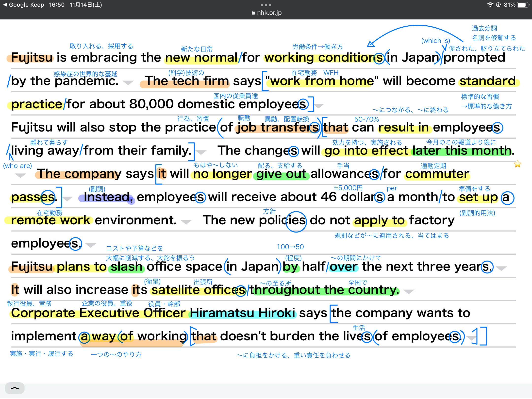The width and height of the screenshot is (532, 399).
Task: Tap the annotation "100→50"
Action: coord(290,247)
